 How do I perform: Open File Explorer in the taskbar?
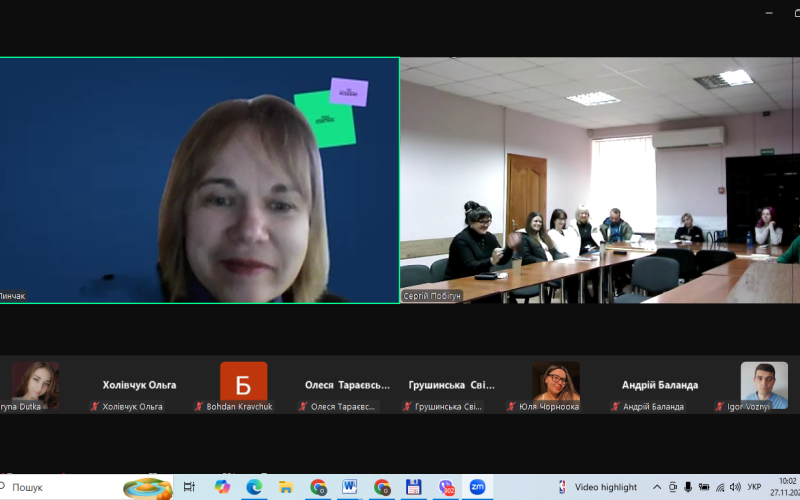pyautogui.click(x=286, y=487)
